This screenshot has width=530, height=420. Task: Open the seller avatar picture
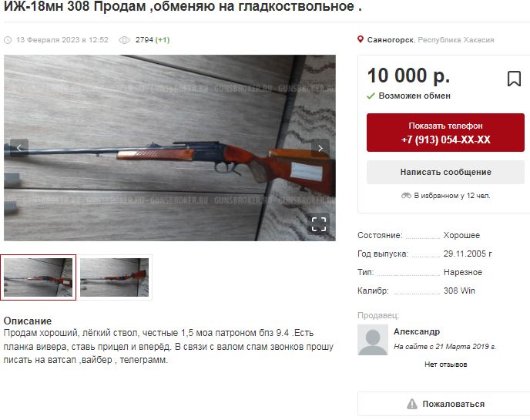373,340
